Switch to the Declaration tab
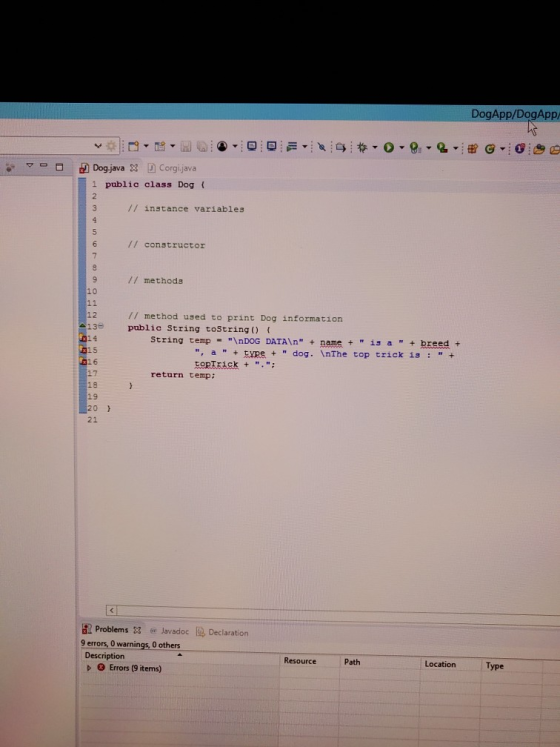 (223, 632)
